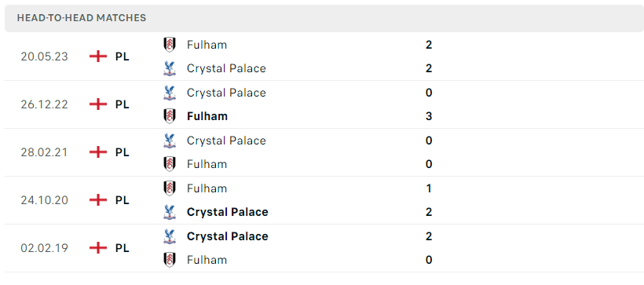Screen dimensions: 644x285
Task: Select bold Crystal Palace name from 02.02.19
Action: [227, 236]
